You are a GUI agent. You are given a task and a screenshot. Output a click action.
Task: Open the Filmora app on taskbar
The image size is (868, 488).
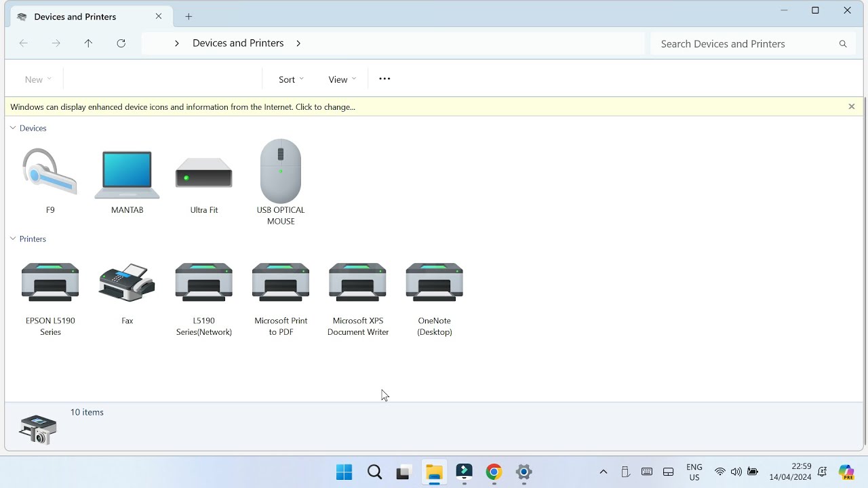pyautogui.click(x=464, y=472)
